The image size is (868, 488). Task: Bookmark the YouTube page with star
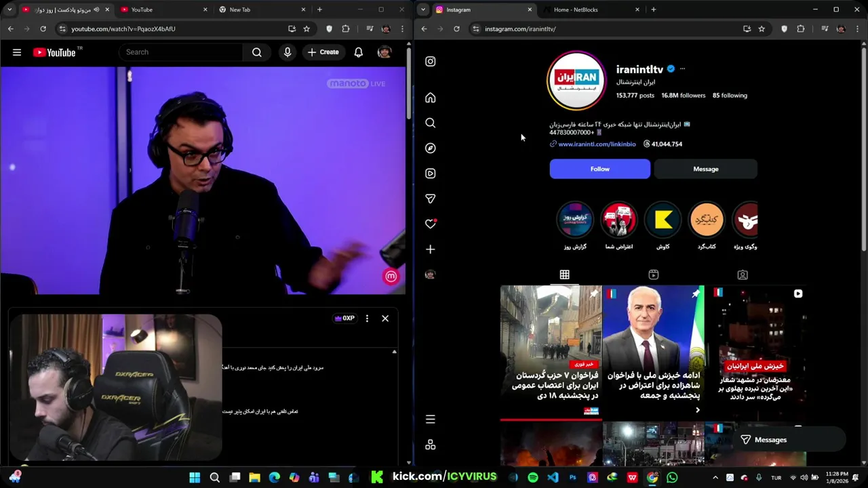click(x=307, y=28)
